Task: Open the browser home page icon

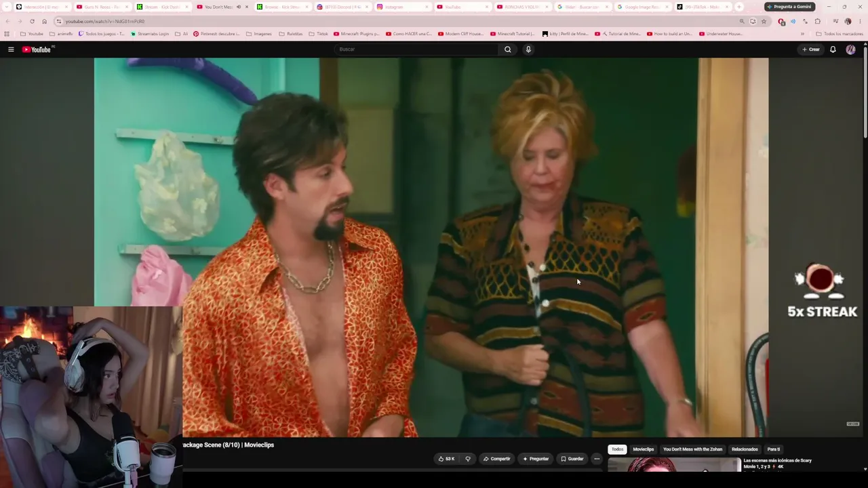Action: pos(45,21)
